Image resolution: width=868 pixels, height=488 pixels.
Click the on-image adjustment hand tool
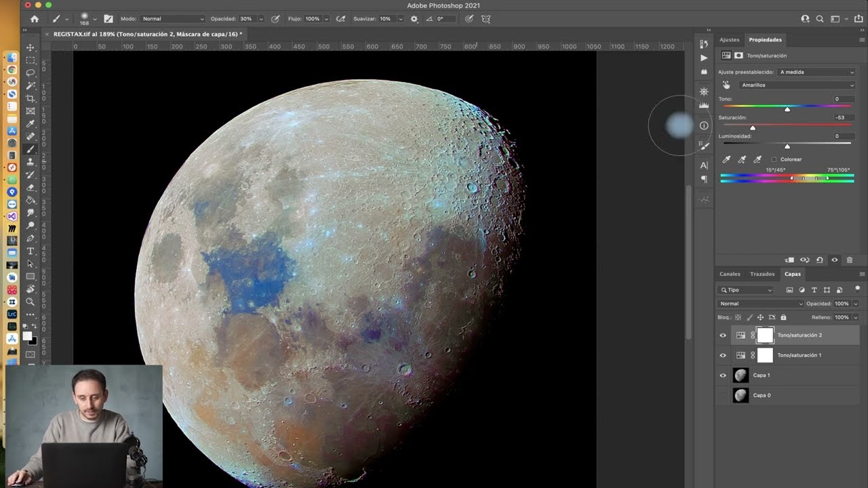click(726, 85)
